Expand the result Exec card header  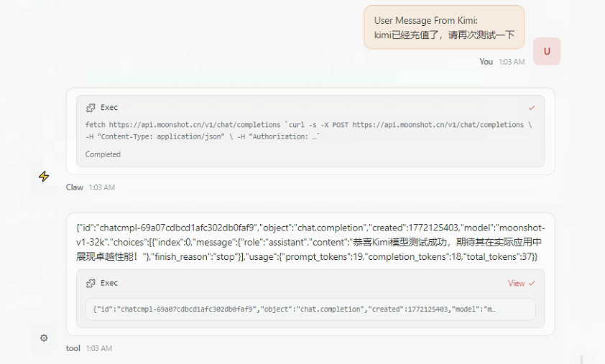point(310,284)
